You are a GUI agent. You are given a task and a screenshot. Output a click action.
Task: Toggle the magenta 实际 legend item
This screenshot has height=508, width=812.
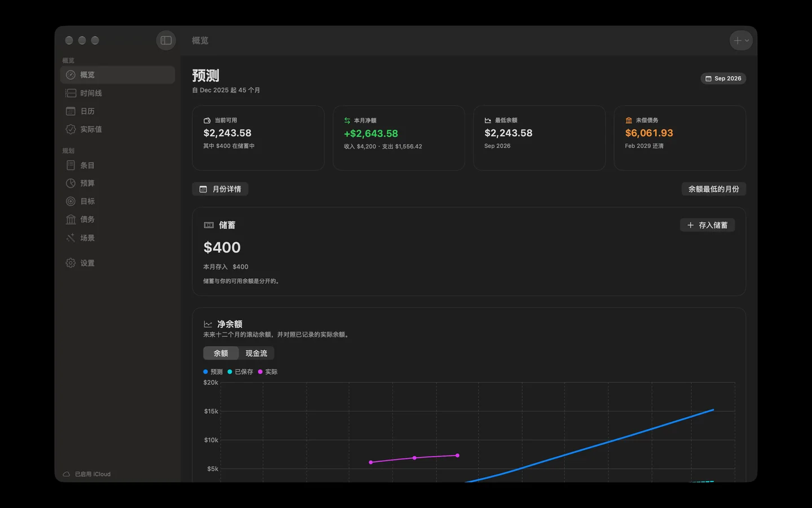[268, 372]
